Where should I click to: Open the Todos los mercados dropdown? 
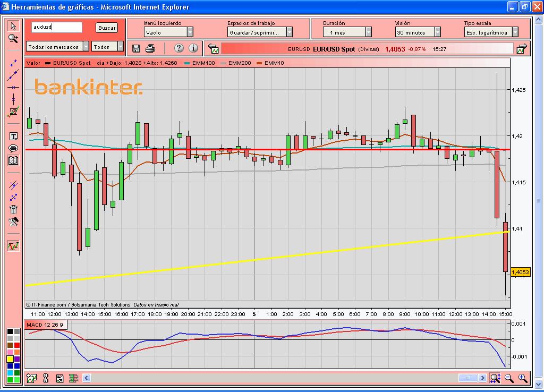pos(85,47)
